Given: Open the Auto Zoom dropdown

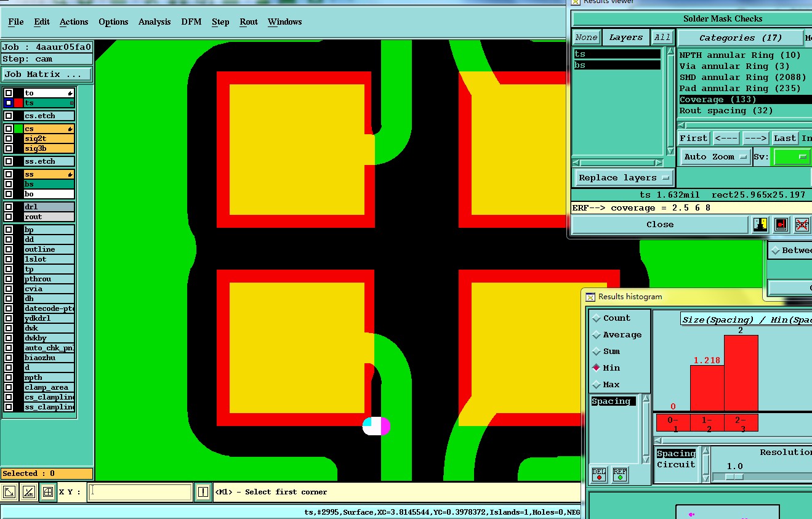Looking at the screenshot, I should [x=715, y=157].
